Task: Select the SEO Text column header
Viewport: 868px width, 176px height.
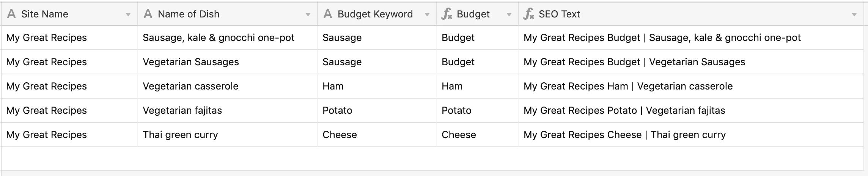Action: tap(691, 14)
